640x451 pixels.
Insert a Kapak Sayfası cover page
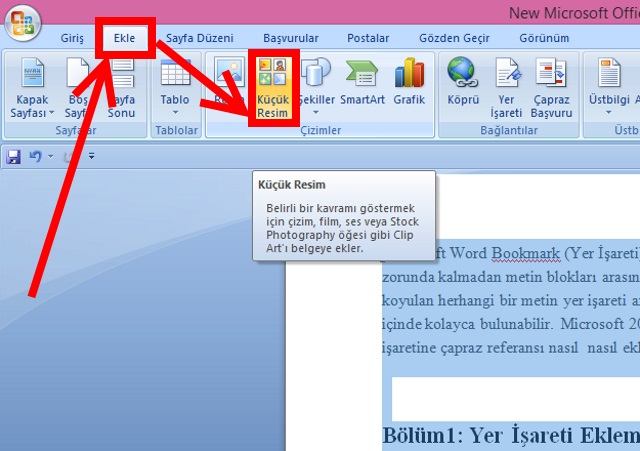click(x=32, y=88)
